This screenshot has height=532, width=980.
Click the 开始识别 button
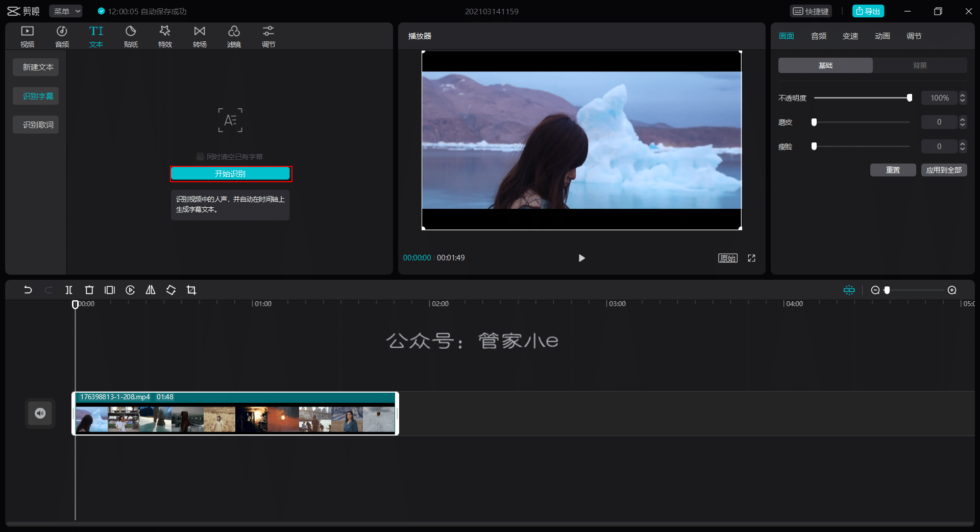(x=230, y=174)
